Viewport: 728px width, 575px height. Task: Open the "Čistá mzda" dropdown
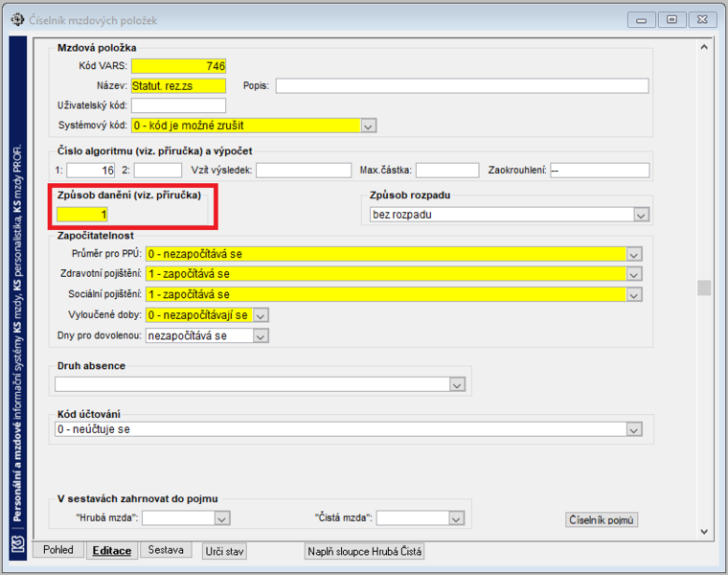point(456,518)
